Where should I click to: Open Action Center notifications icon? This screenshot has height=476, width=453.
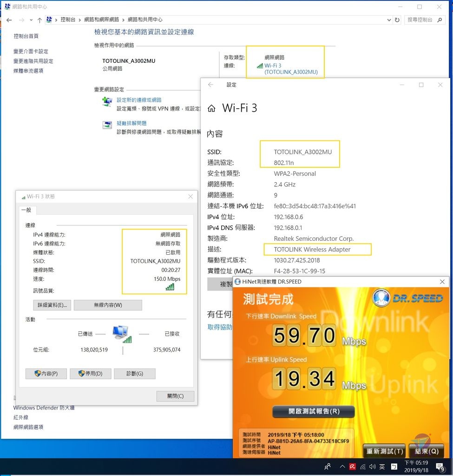(x=440, y=467)
